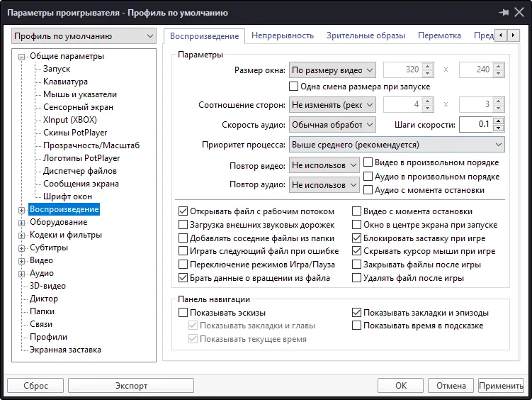Enable Показывать эскизы checkbox
532x400 pixels.
[x=183, y=312]
